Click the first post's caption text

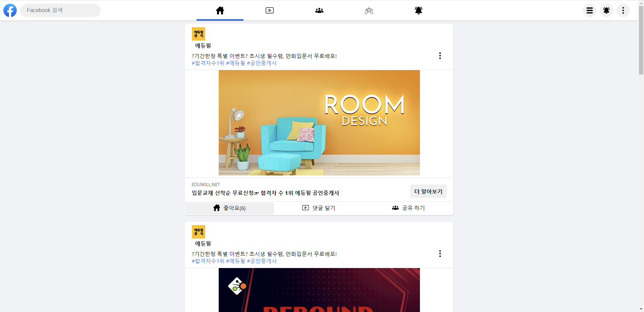tap(264, 56)
